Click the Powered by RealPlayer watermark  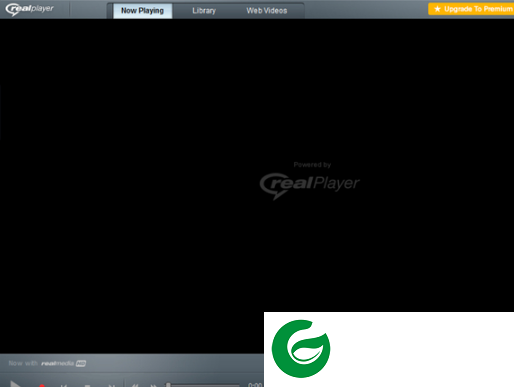[310, 181]
